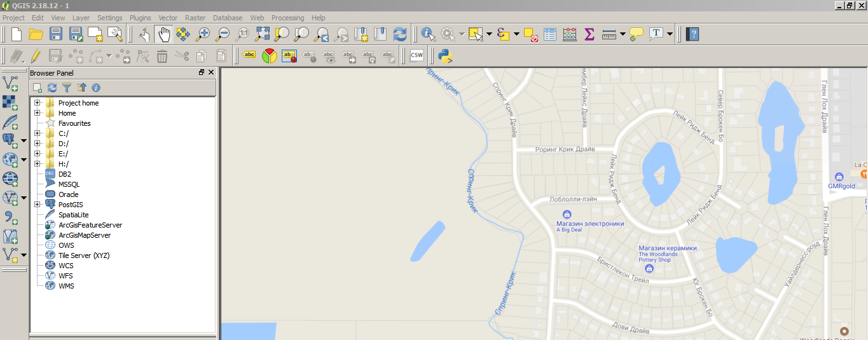Viewport: 868px width, 340px height.
Task: Click the Add Raster Layer icon
Action: click(x=10, y=102)
